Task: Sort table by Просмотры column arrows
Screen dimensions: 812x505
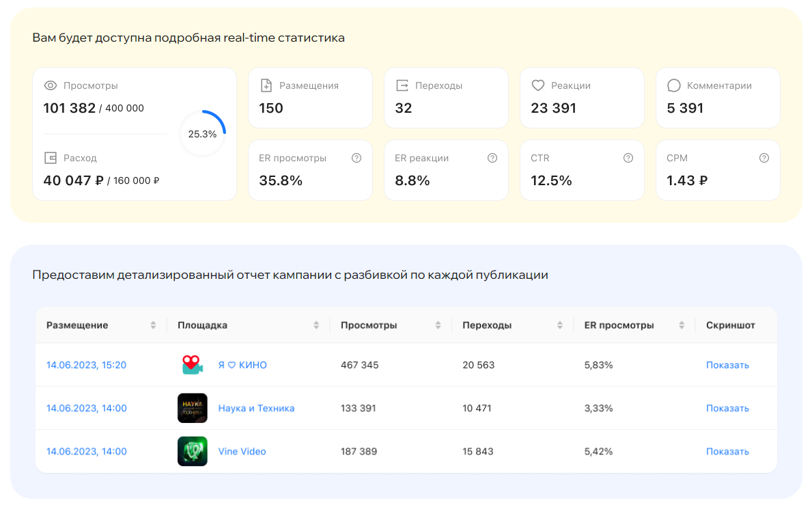Action: [x=438, y=325]
